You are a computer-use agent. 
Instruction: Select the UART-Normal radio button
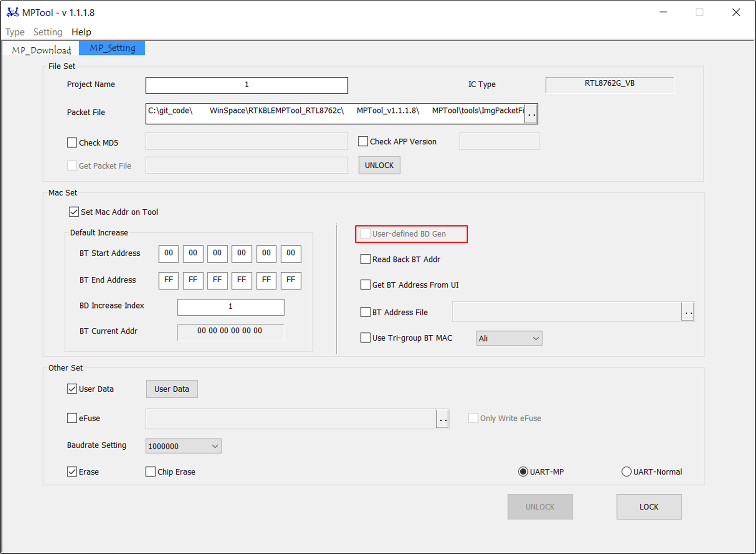pos(626,472)
